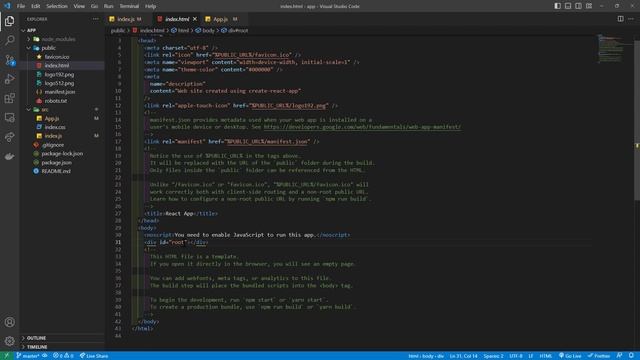Click the notifications bell in status bar

[x=631, y=356]
